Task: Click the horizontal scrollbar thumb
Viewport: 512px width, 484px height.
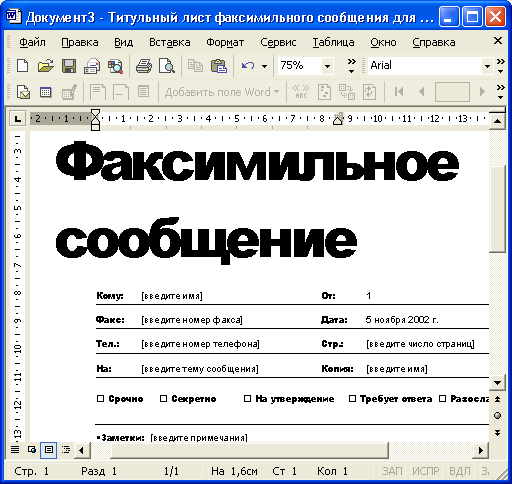Action: click(x=249, y=450)
